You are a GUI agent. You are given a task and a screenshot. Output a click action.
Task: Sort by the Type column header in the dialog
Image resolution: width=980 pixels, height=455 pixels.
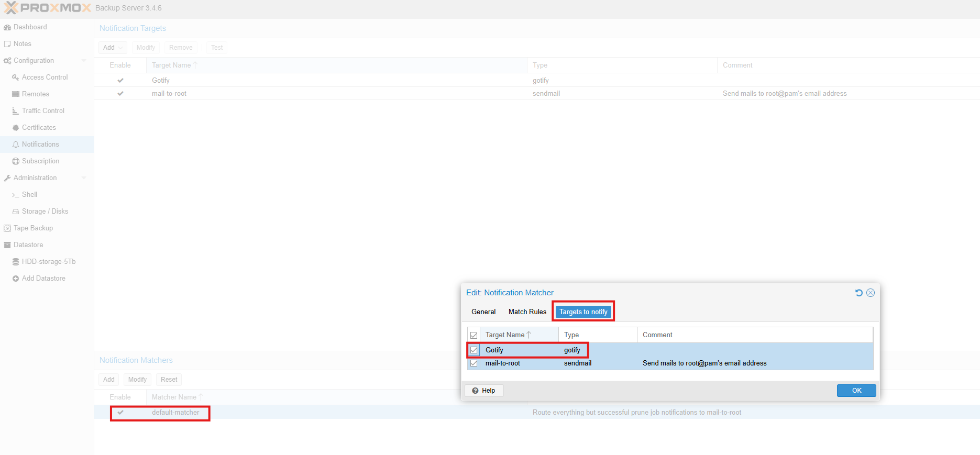(597, 335)
